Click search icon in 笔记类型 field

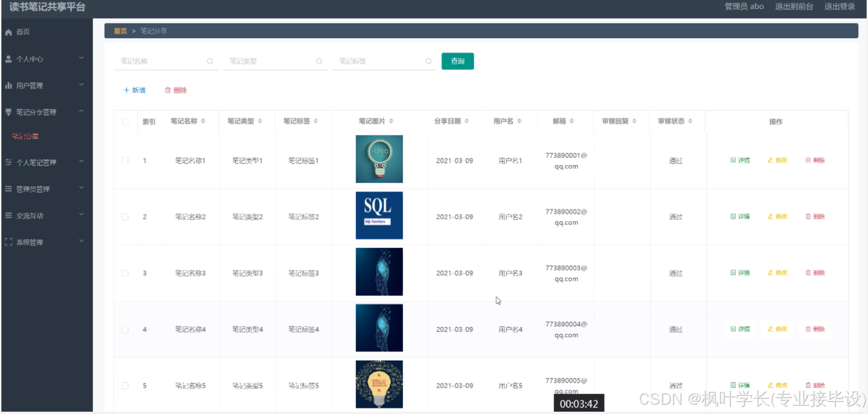pos(319,61)
